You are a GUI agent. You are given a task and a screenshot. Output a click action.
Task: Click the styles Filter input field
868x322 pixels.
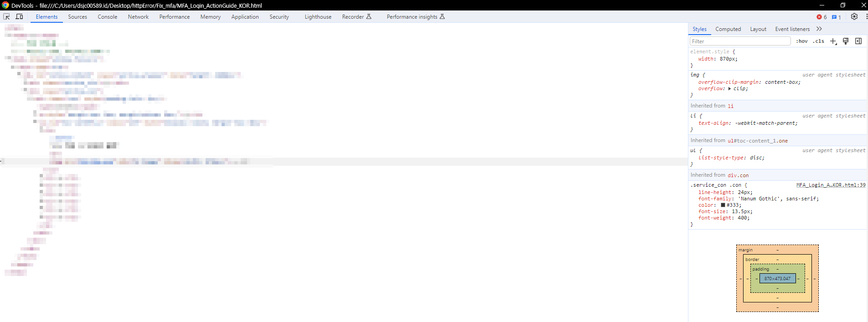pyautogui.click(x=740, y=41)
